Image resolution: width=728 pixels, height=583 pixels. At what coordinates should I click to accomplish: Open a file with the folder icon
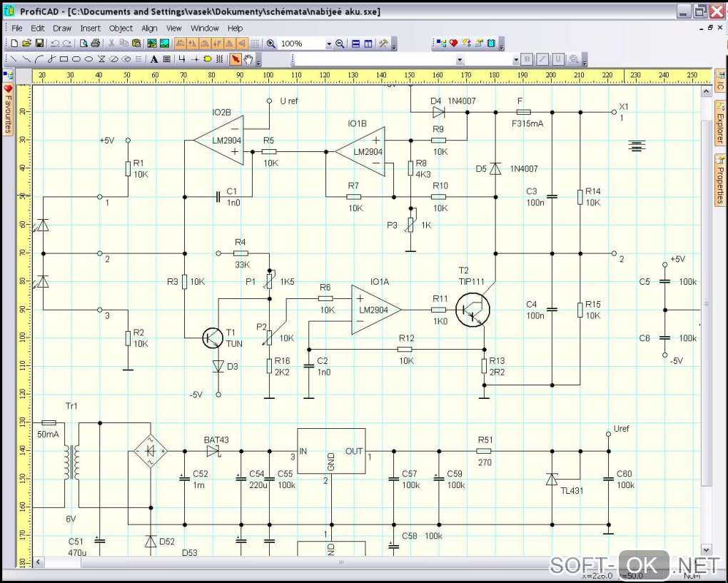pos(26,44)
